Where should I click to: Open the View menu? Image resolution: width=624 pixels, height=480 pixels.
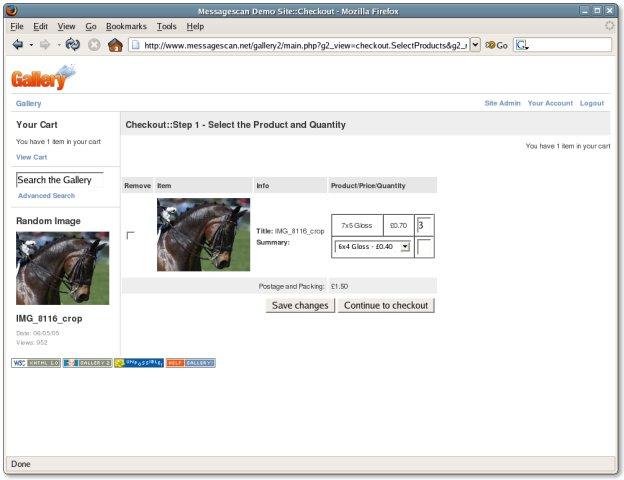pos(66,26)
